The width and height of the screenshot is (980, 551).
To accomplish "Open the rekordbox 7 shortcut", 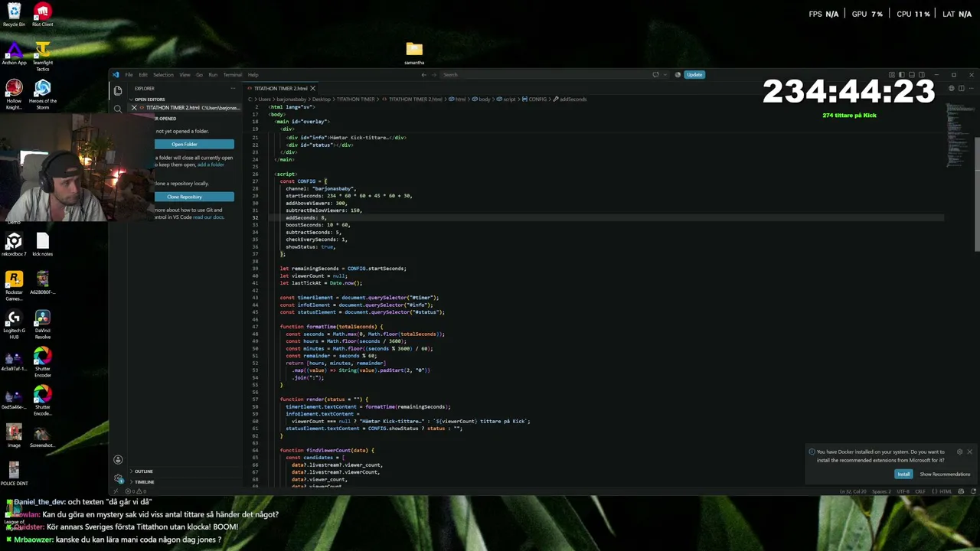I will (x=14, y=245).
